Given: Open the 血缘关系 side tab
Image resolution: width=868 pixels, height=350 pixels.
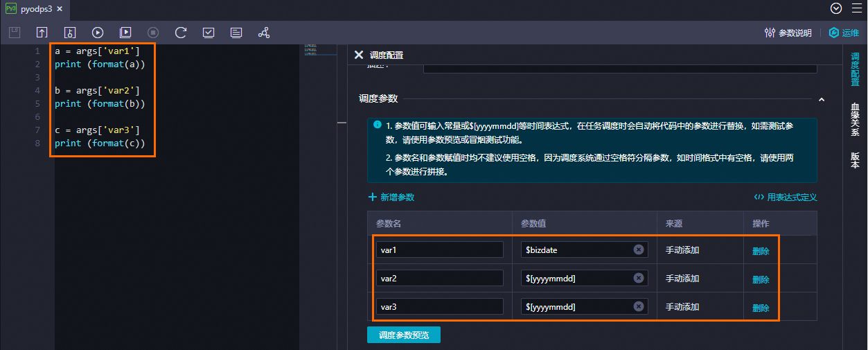Looking at the screenshot, I should click(855, 120).
